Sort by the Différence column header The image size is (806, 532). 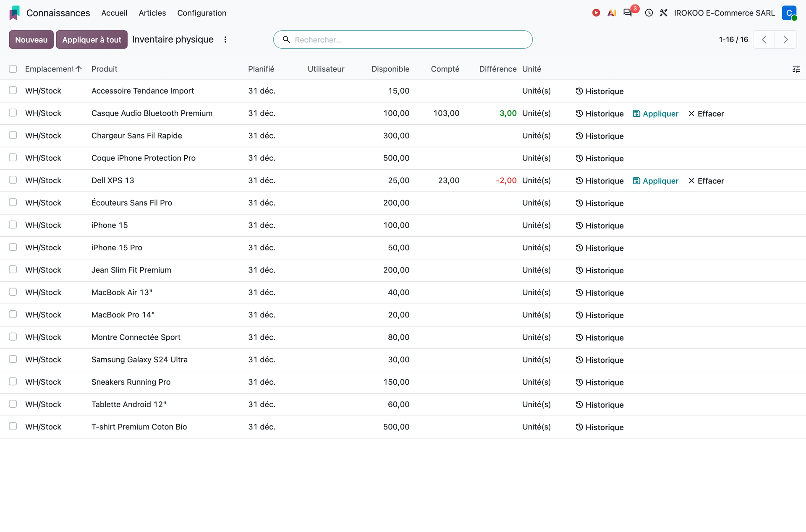coord(498,69)
